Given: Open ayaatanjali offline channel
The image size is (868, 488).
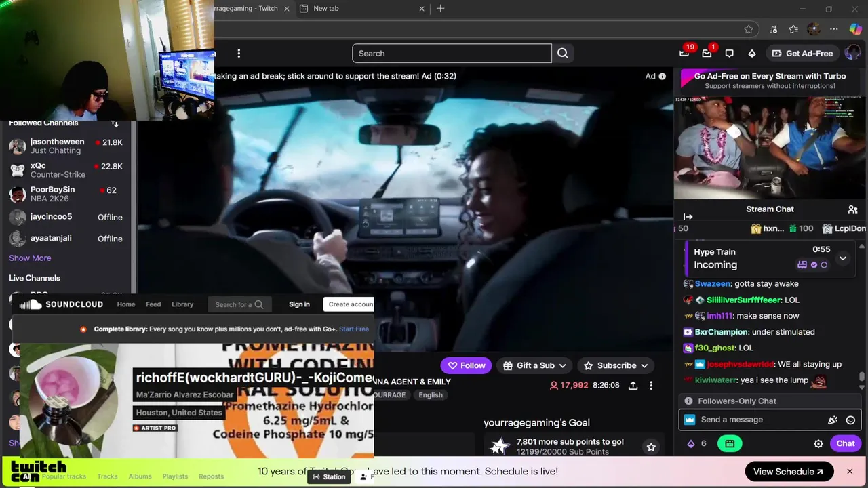Looking at the screenshot, I should point(66,239).
